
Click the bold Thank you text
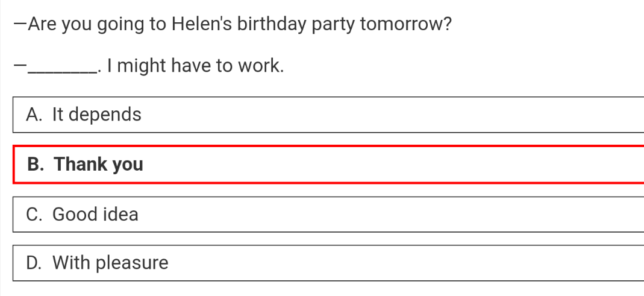[x=99, y=164]
